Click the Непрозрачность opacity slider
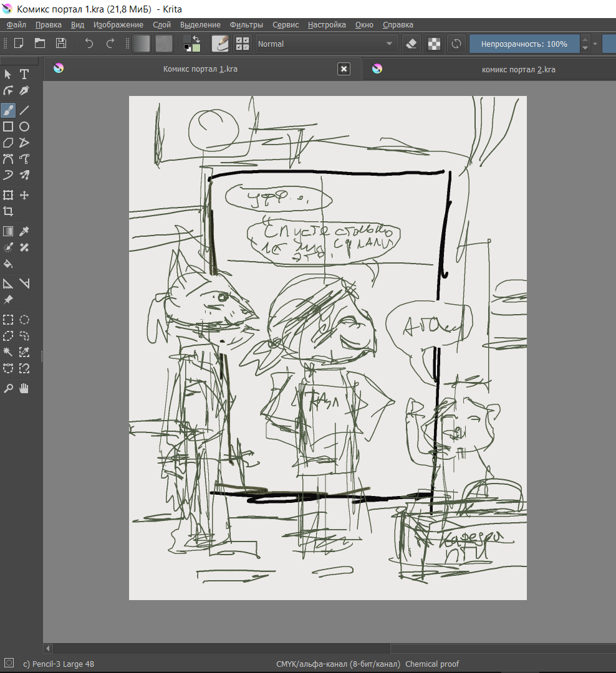 (x=524, y=44)
